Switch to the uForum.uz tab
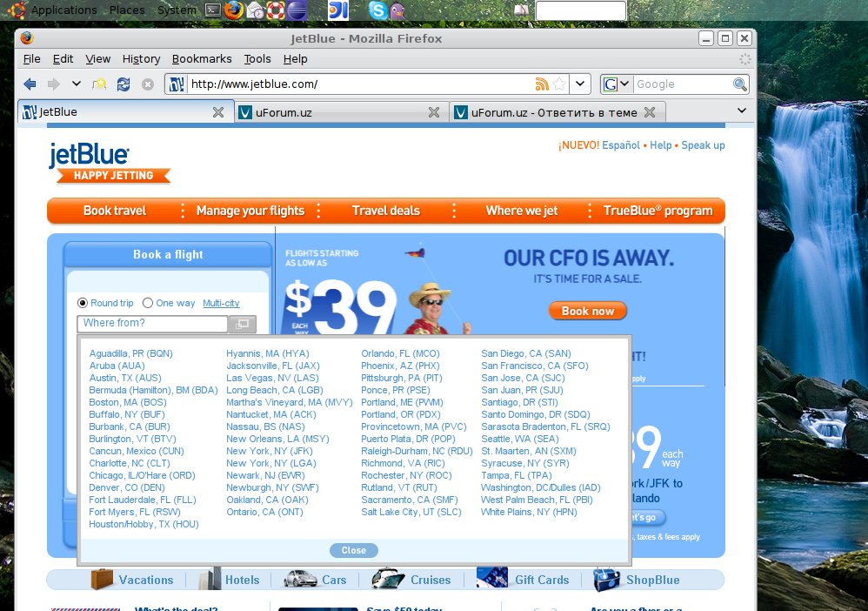Viewport: 868px width, 611px height. pos(341,112)
